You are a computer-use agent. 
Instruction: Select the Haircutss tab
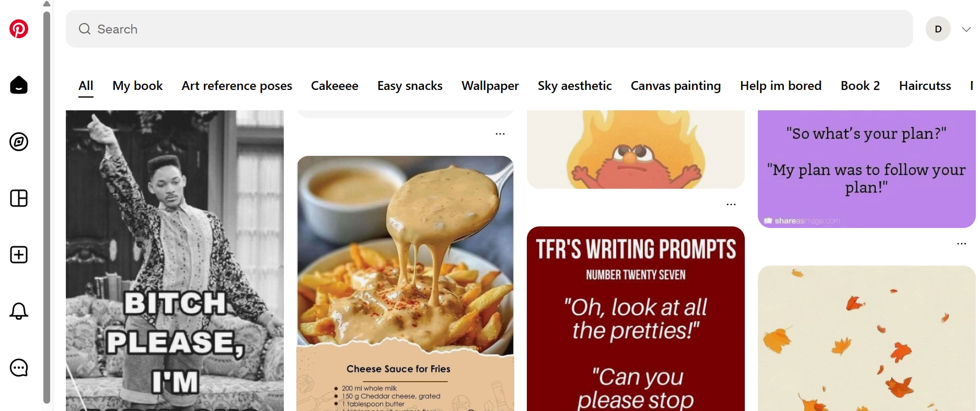coord(925,86)
